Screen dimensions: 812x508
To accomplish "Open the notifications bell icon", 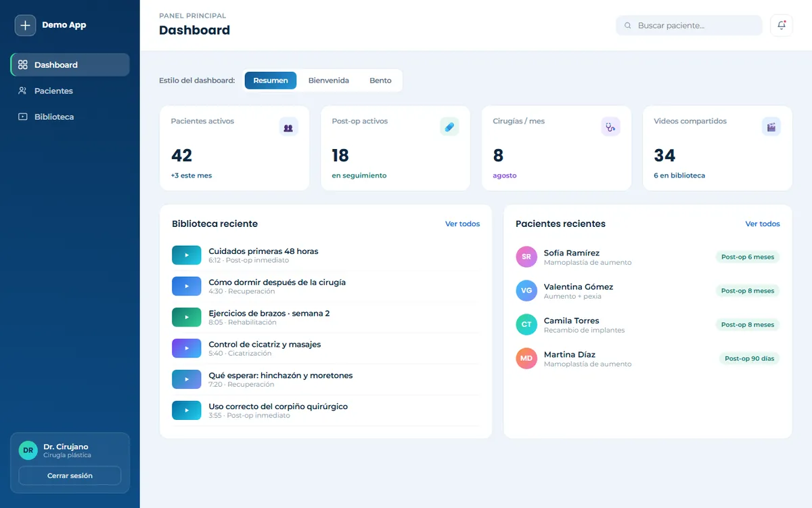I will pyautogui.click(x=782, y=26).
